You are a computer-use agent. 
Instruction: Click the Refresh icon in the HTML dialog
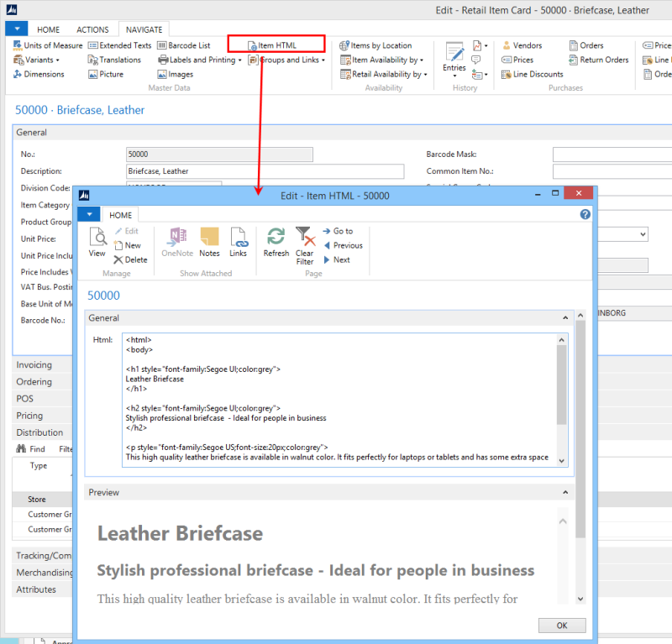click(x=276, y=243)
